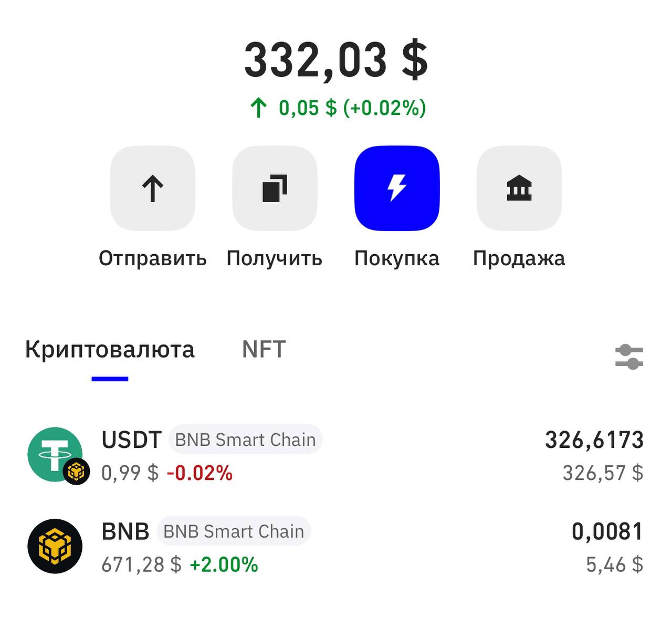672x617 pixels.
Task: Click USDT fiat value 326,57 $
Action: (x=603, y=473)
